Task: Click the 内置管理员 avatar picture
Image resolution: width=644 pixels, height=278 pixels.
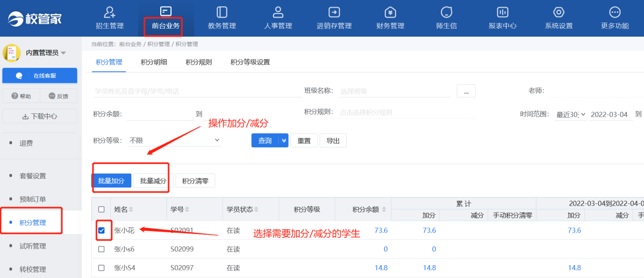Action: pyautogui.click(x=12, y=53)
